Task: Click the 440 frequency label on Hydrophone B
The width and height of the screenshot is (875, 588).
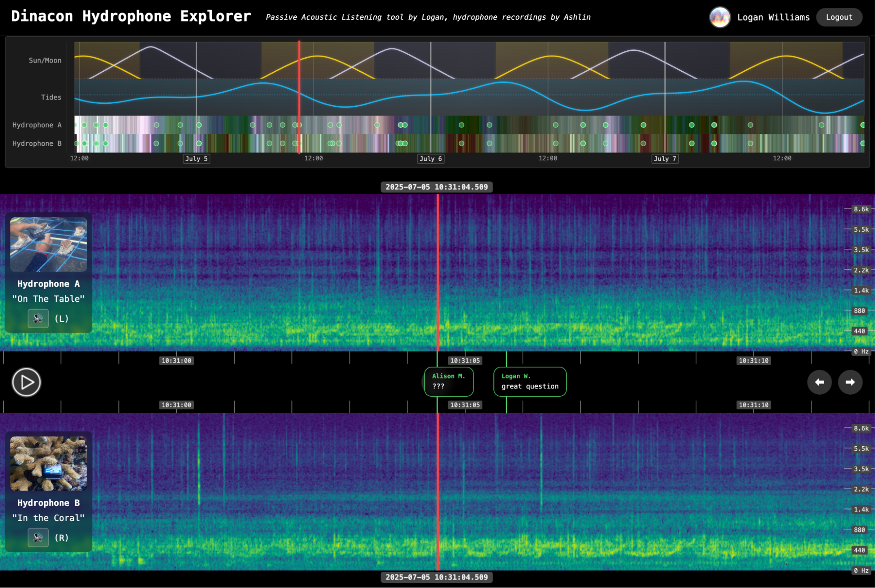Action: (859, 550)
